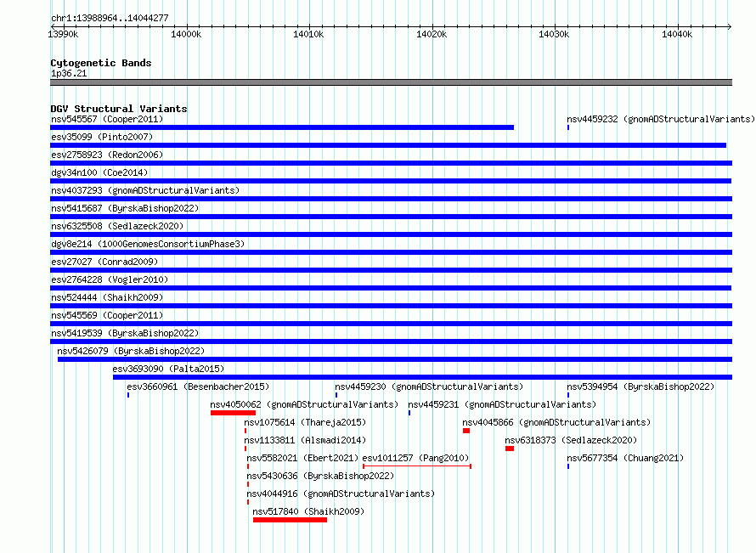The height and width of the screenshot is (553, 756).
Task: Open nsv524444 (Shaikh2009) variant label
Action: coord(107,297)
